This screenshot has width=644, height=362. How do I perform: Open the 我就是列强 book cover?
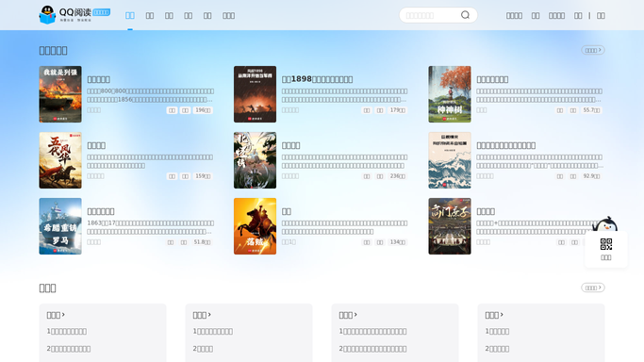point(60,94)
